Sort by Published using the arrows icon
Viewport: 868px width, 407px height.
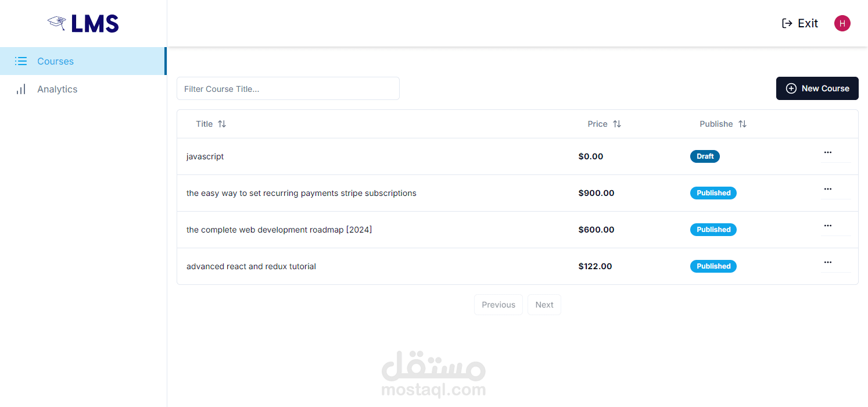(743, 124)
